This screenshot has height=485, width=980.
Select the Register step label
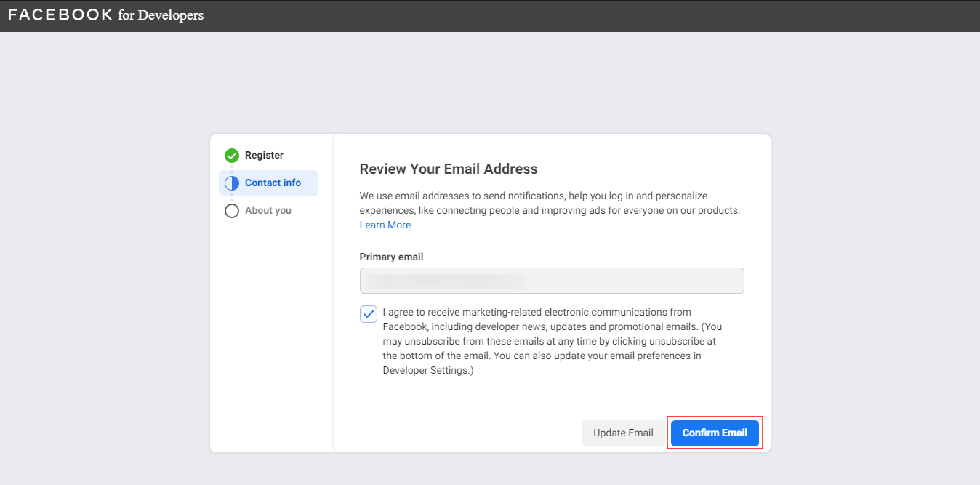coord(264,155)
